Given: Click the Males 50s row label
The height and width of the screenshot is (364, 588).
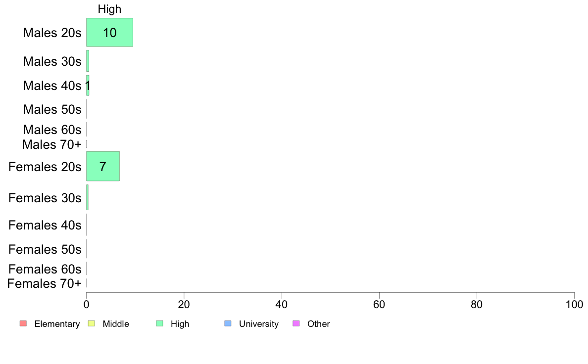Looking at the screenshot, I should click(x=52, y=109).
